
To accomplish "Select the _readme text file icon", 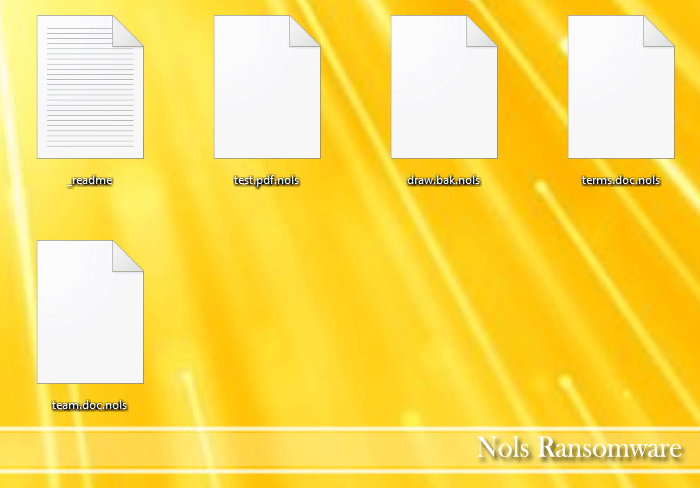I will [x=90, y=87].
